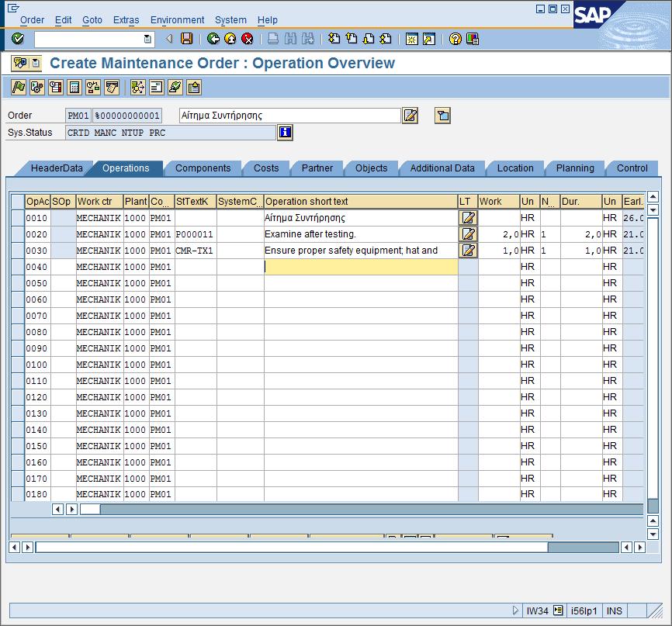This screenshot has width=672, height=626.
Task: Open the Edit menu
Action: click(x=64, y=20)
